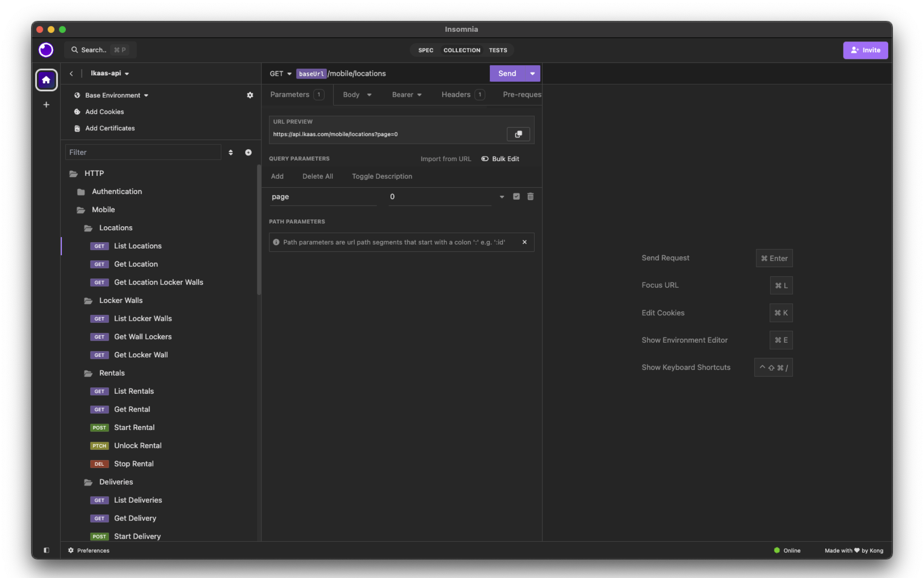
Task: Click the Add Cookies cookie icon
Action: tap(77, 112)
